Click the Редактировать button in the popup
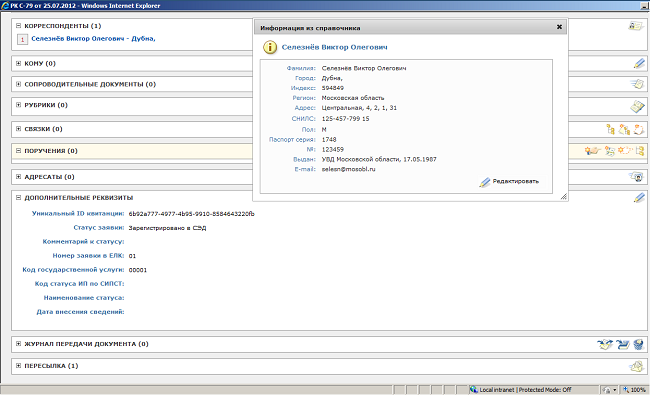 click(x=509, y=182)
